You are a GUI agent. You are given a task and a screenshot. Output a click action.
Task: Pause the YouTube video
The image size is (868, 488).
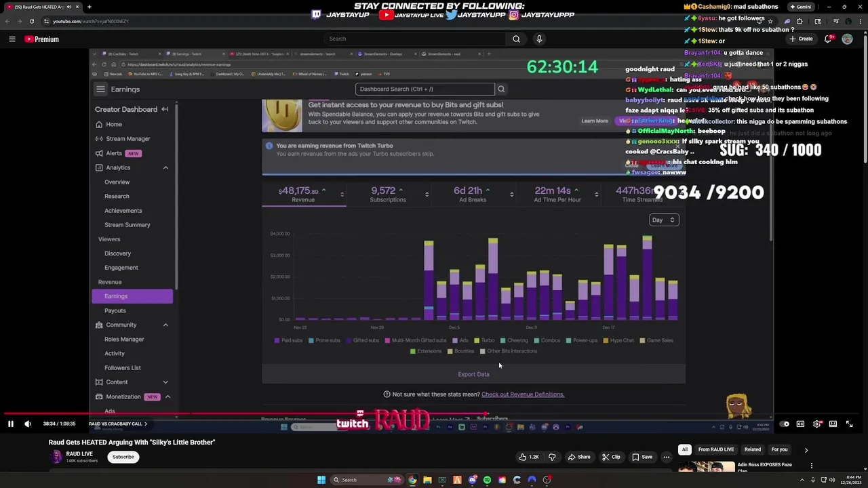[11, 424]
